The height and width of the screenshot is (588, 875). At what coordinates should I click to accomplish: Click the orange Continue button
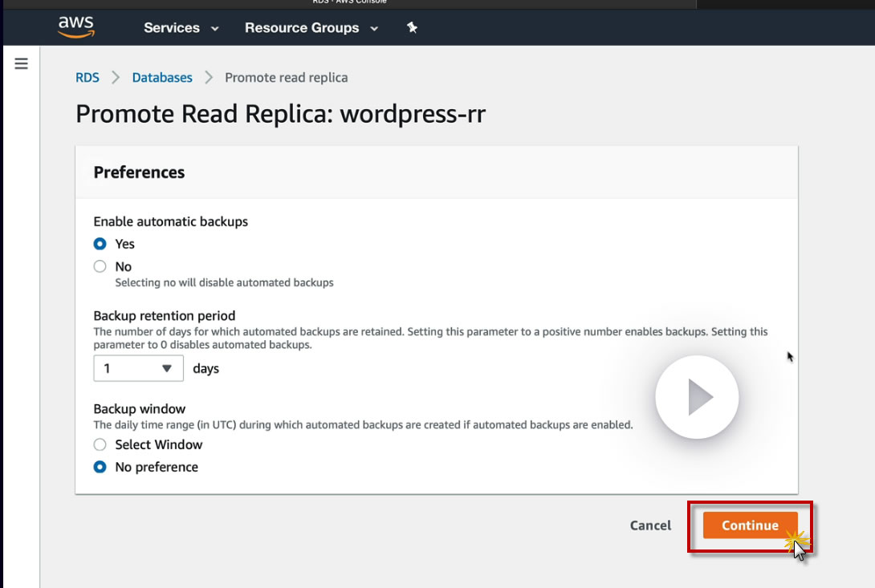[x=750, y=525]
